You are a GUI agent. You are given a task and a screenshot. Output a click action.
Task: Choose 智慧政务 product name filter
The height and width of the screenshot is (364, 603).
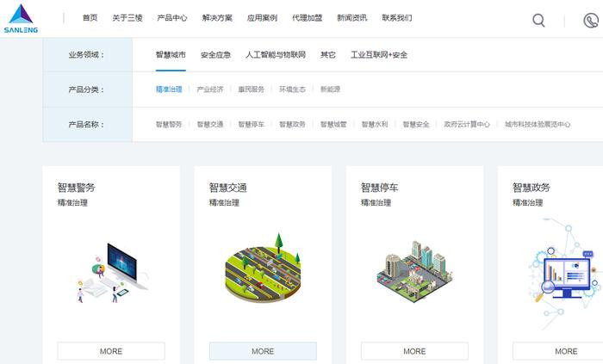[292, 124]
